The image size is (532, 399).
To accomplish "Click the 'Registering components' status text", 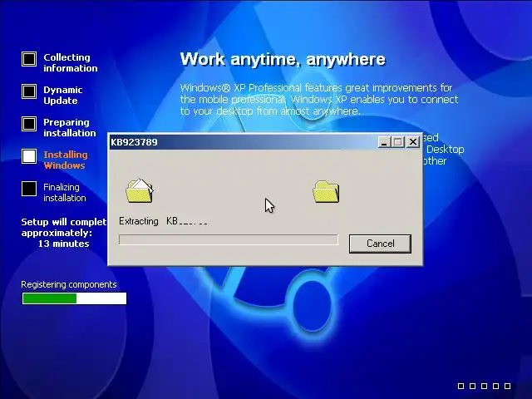I will (x=69, y=284).
